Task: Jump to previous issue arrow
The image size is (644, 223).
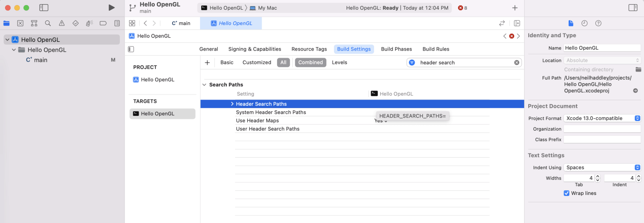Action: tap(505, 36)
